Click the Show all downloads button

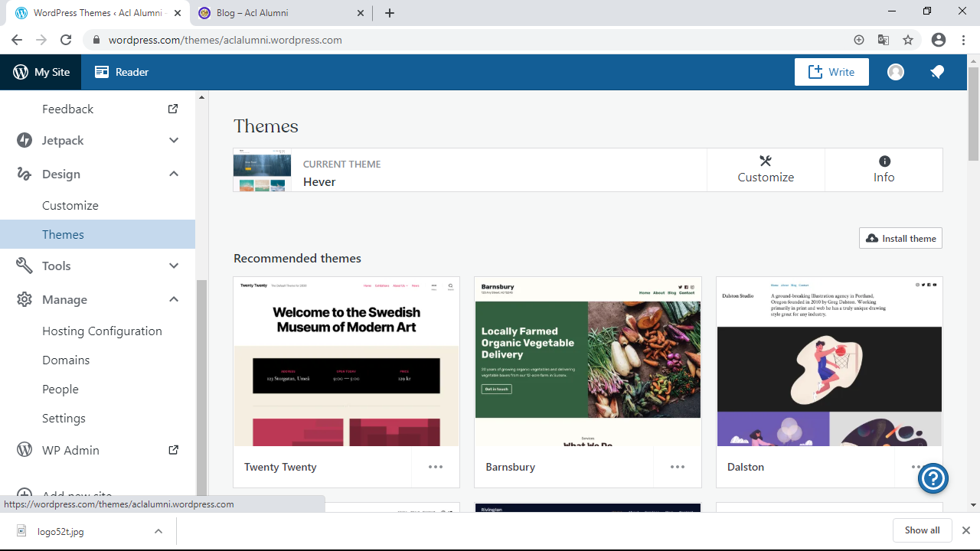(922, 530)
